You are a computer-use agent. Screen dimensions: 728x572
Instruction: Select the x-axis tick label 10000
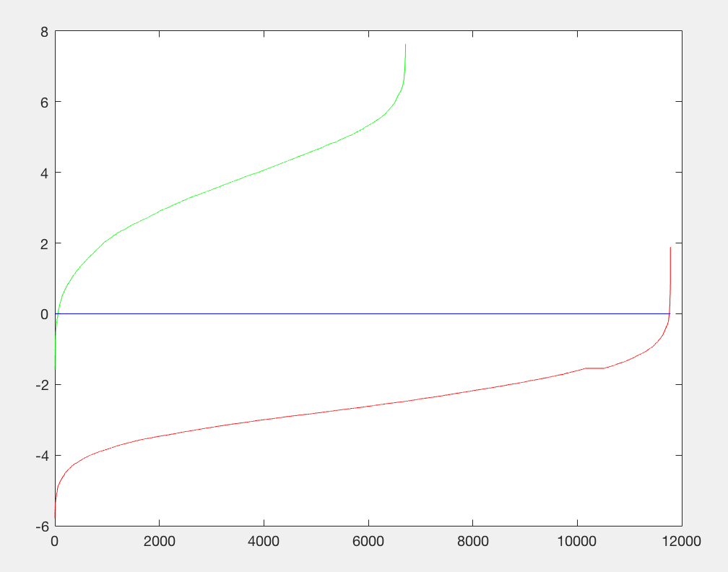click(577, 542)
